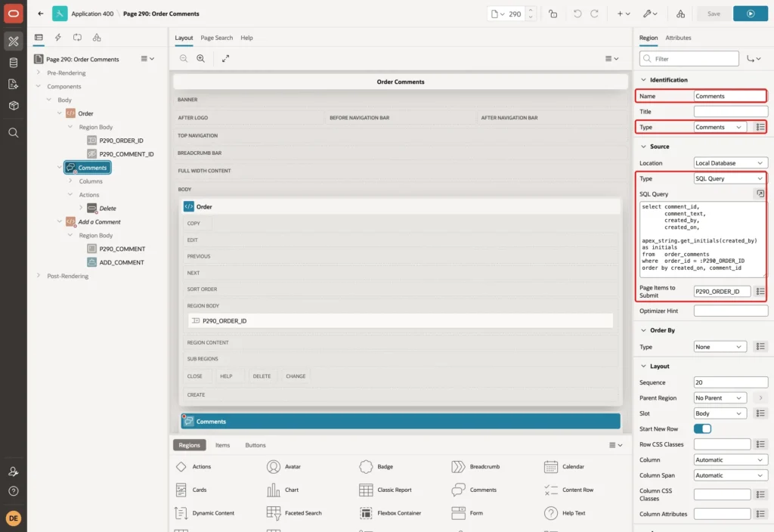This screenshot has width=774, height=532.
Task: Open the page selector dropdown
Action: [x=497, y=14]
